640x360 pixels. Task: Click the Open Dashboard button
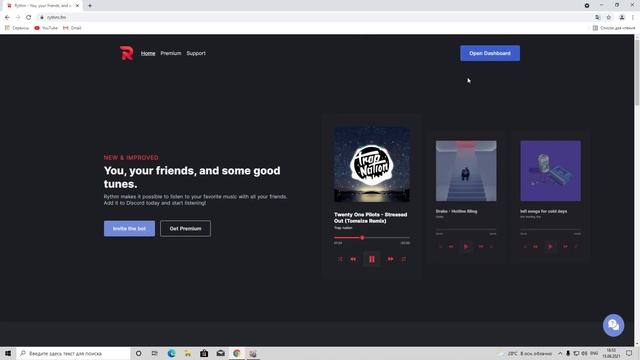pos(490,53)
